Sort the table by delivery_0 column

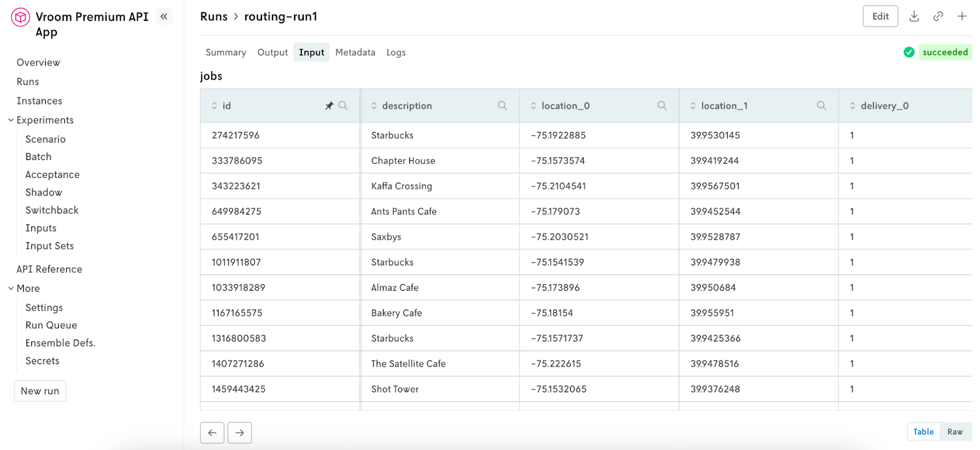click(853, 106)
